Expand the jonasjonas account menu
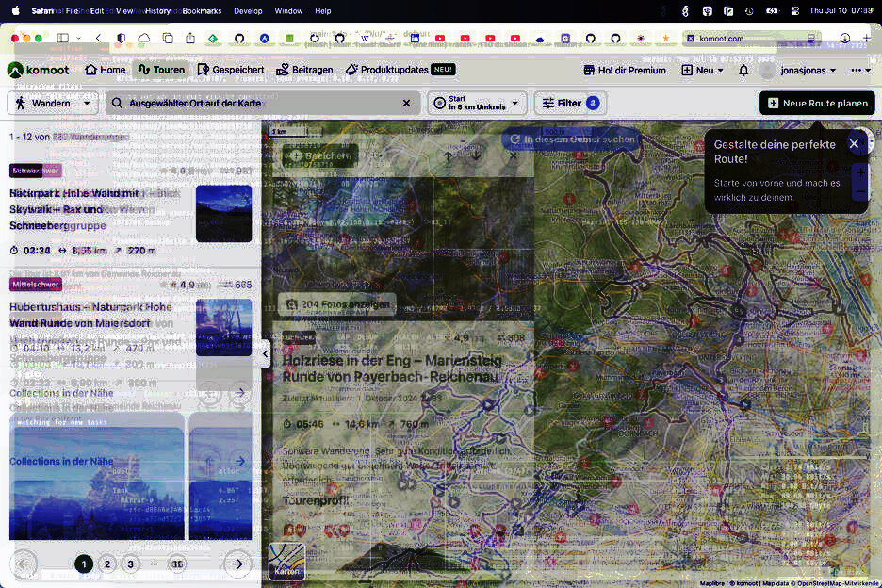The width and height of the screenshot is (882, 588). click(x=808, y=71)
